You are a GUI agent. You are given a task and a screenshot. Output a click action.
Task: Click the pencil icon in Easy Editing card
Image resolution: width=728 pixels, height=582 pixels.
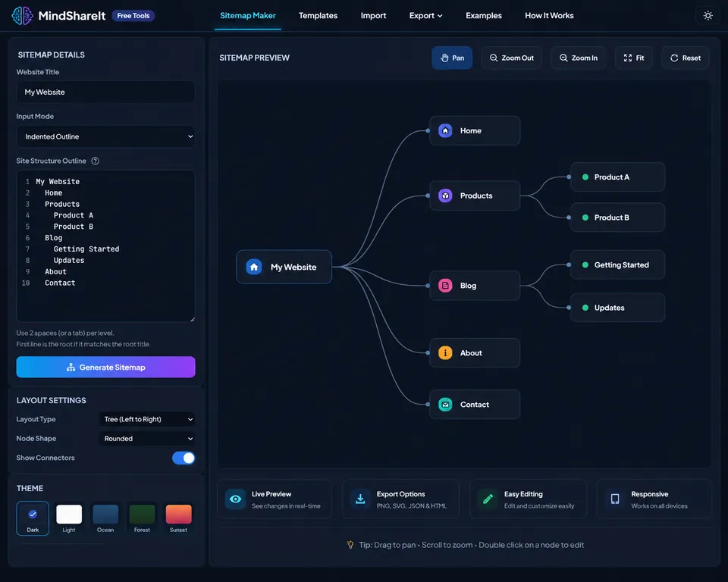pos(488,499)
